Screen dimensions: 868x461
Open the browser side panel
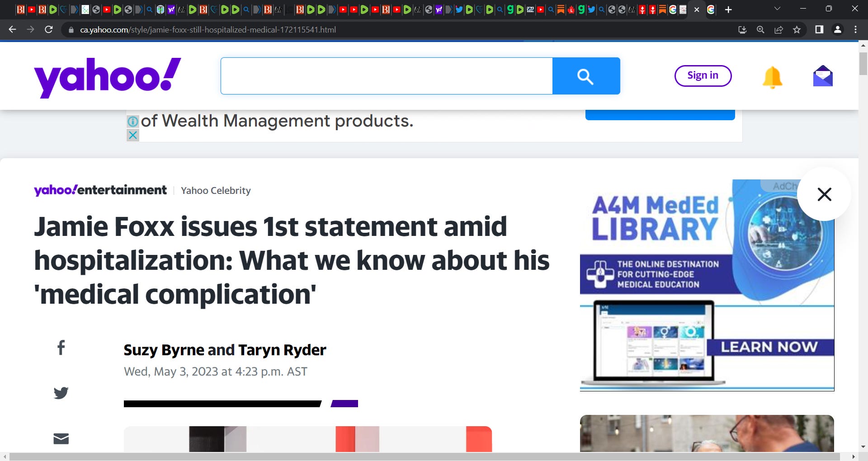(x=819, y=29)
